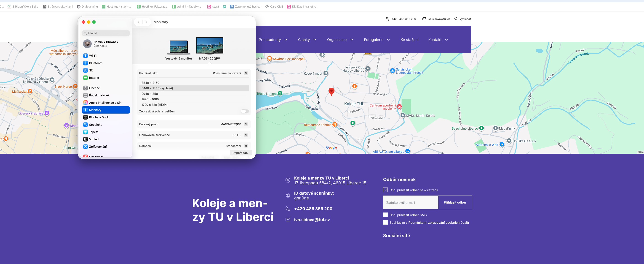Check Chci přihlásit odběr SMS box
Image resolution: width=644 pixels, height=264 pixels.
[385, 215]
